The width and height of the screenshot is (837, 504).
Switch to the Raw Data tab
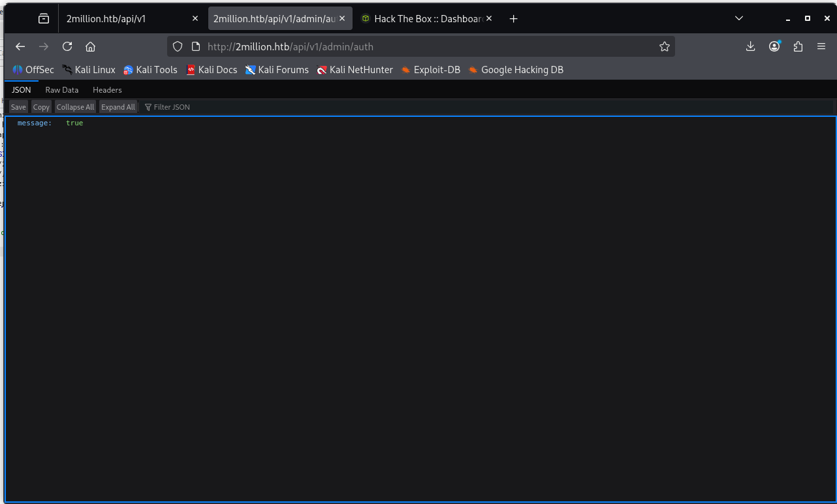(x=61, y=90)
